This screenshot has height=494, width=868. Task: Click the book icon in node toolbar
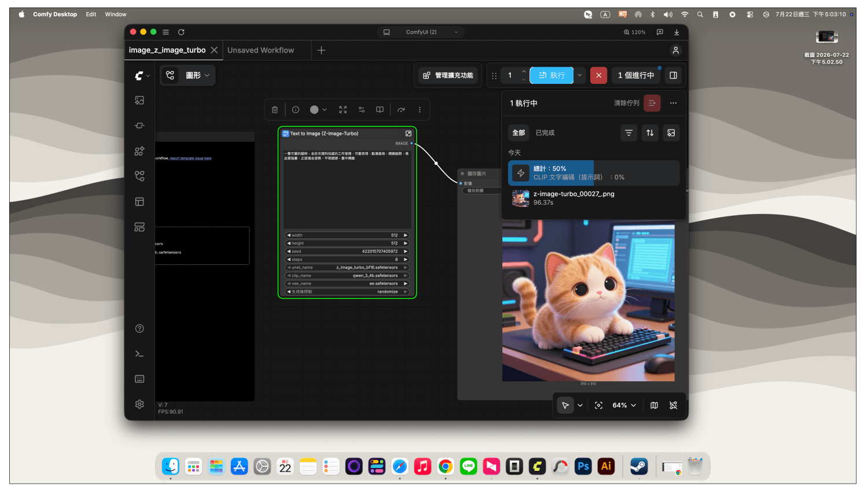click(380, 109)
